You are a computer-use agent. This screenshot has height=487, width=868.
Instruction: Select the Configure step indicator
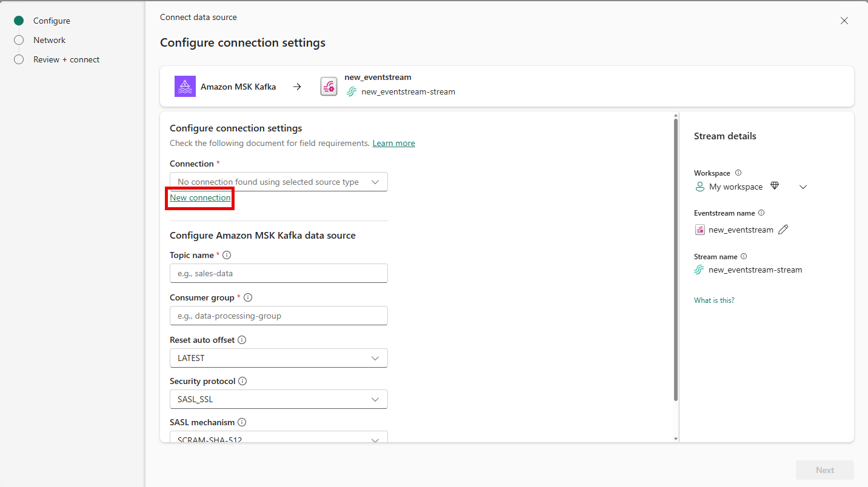(19, 21)
